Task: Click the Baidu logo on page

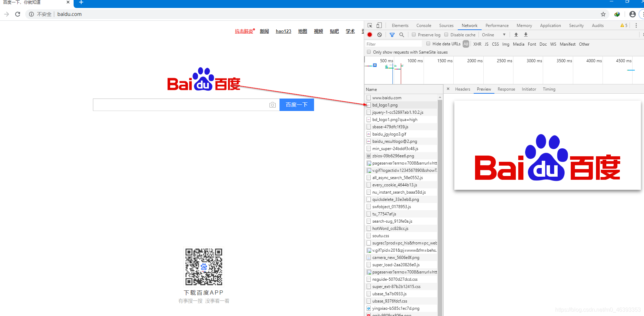Action: tap(204, 79)
